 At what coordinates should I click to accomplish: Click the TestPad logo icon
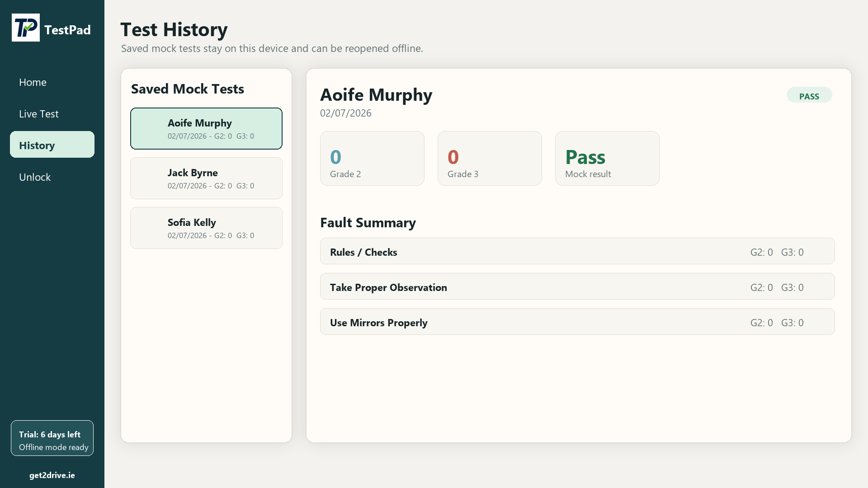tap(26, 28)
